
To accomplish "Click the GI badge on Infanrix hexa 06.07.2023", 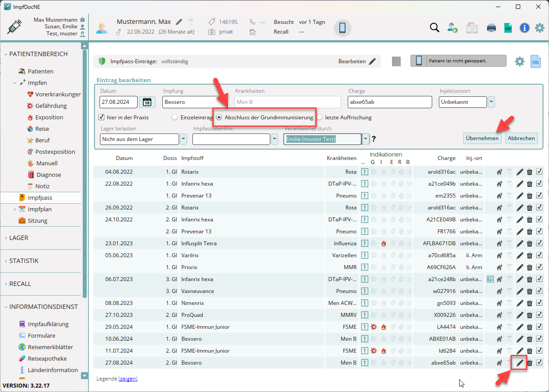I will coord(490,279).
